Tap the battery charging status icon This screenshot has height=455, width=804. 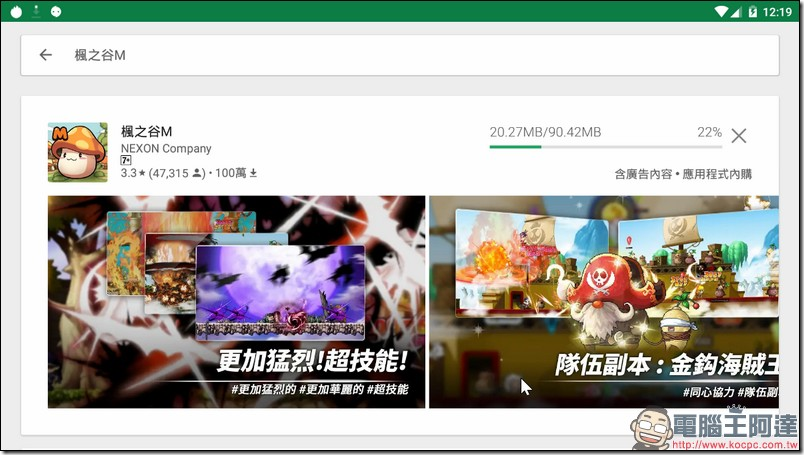click(752, 11)
